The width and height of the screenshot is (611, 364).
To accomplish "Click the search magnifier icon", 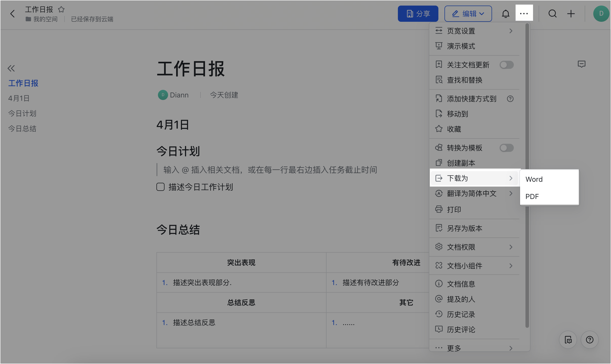I will [x=553, y=14].
